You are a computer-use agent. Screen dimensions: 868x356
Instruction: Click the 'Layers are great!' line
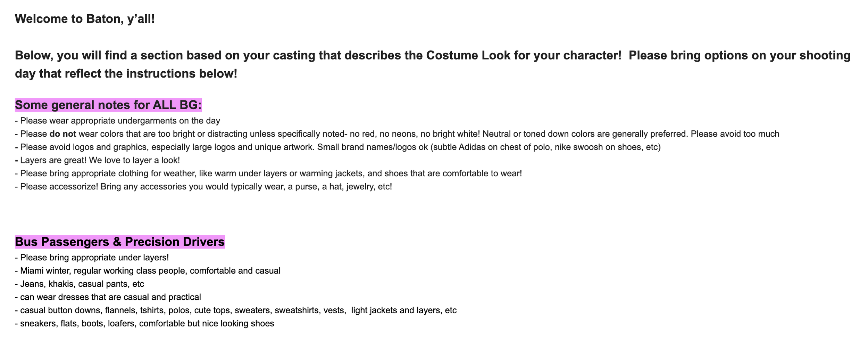[x=98, y=160]
